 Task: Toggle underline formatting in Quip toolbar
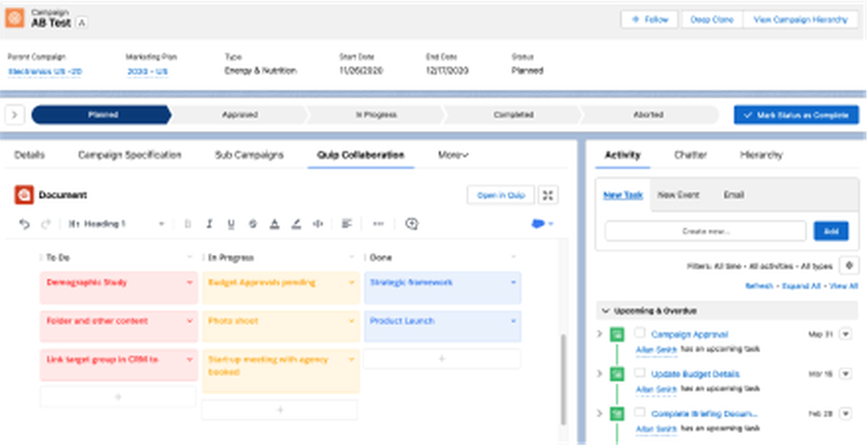coord(231,224)
